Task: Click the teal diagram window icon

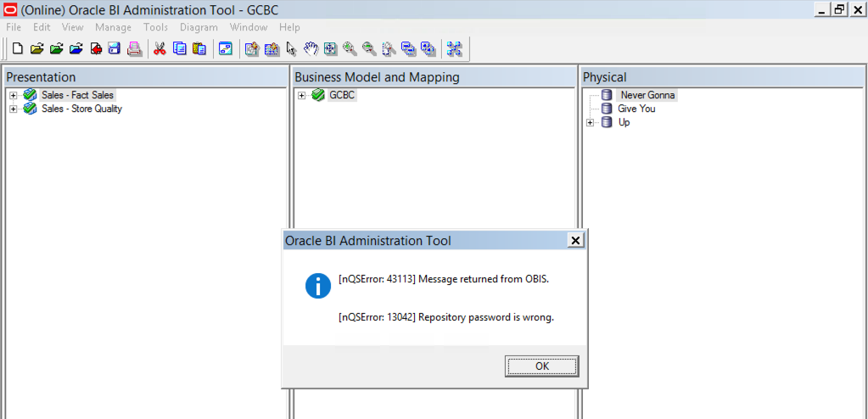Action: click(226, 48)
